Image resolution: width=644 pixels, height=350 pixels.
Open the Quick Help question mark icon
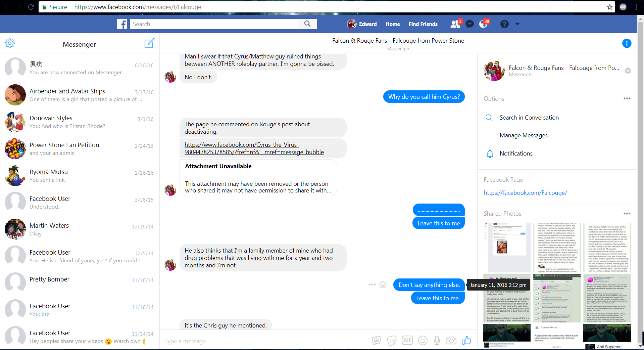click(504, 24)
